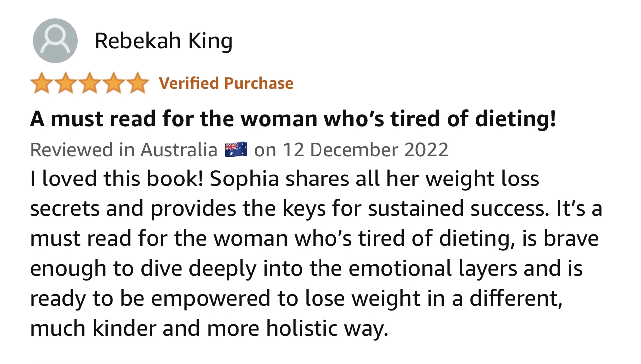Click the Australian flag icon

[x=236, y=149]
